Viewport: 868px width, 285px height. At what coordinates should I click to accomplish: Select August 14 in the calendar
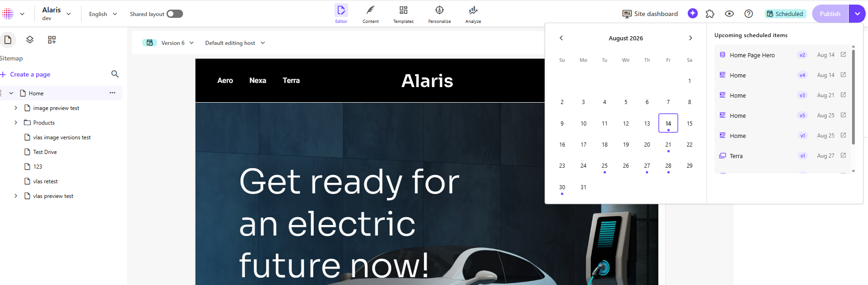pyautogui.click(x=668, y=123)
